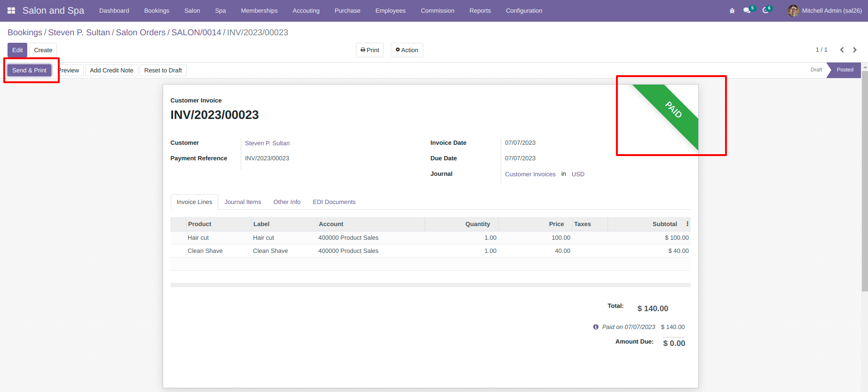This screenshot has height=392, width=868.
Task: Open the Print dropdown
Action: click(370, 50)
